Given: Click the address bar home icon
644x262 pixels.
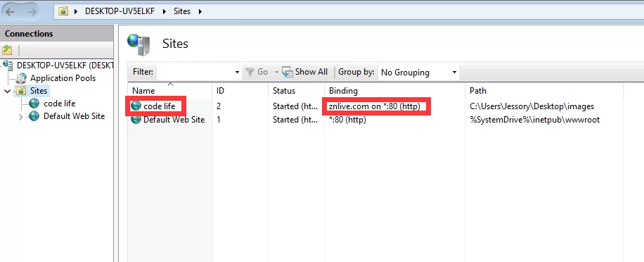Looking at the screenshot, I should [63, 11].
